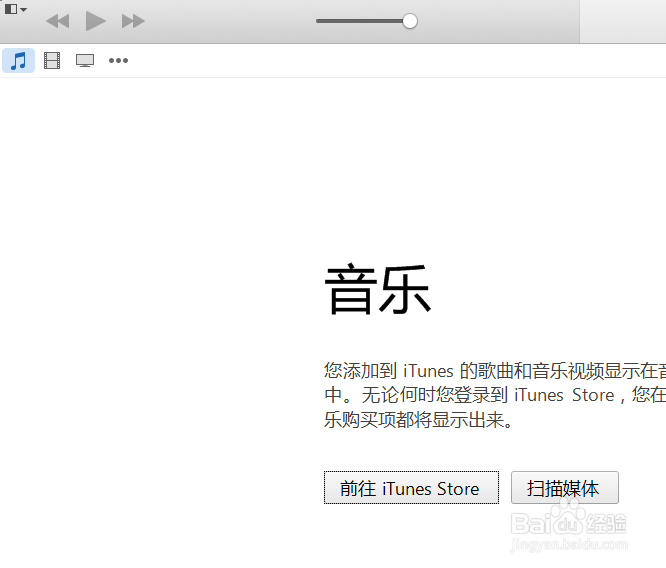Select the Music library icon
The height and width of the screenshot is (568, 666).
(19, 60)
